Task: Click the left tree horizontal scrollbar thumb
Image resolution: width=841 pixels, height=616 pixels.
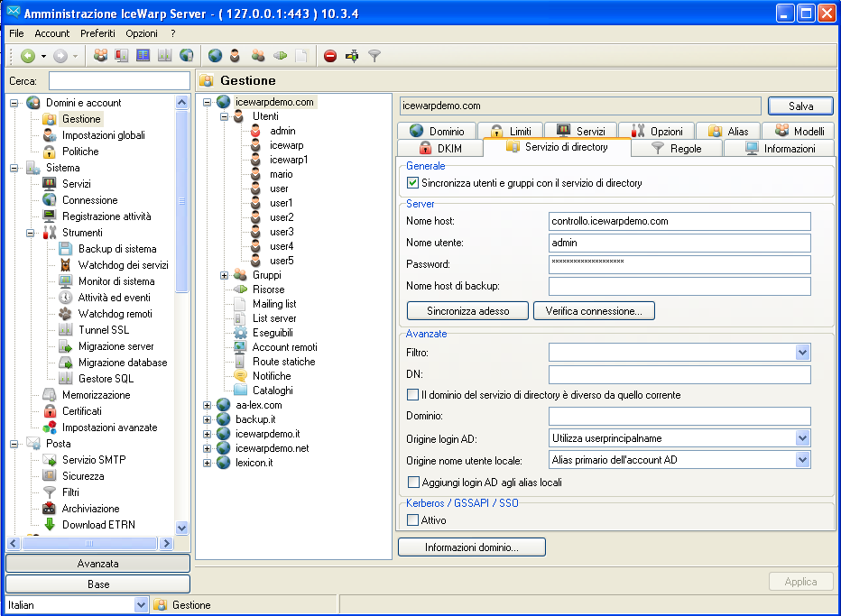Action: pos(89,544)
